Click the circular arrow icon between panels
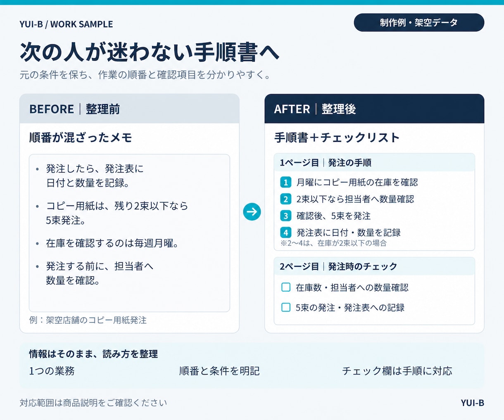504x420 pixels. pyautogui.click(x=252, y=212)
